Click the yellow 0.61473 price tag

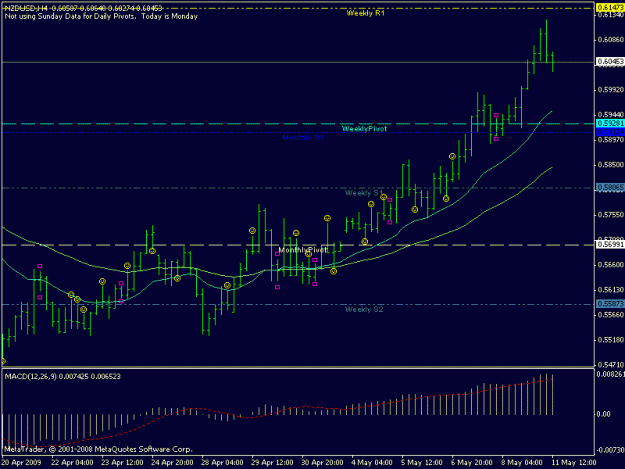(610, 8)
